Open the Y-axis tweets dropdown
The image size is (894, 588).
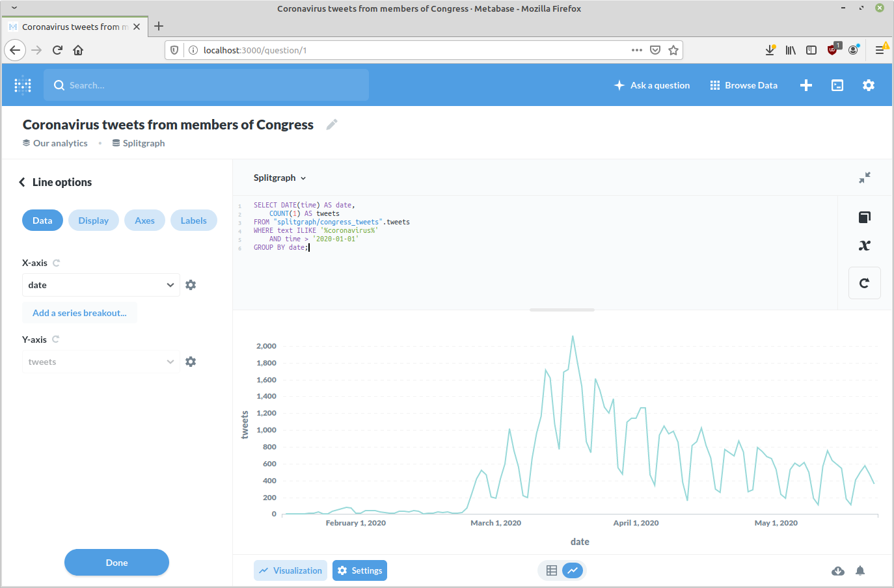point(101,362)
